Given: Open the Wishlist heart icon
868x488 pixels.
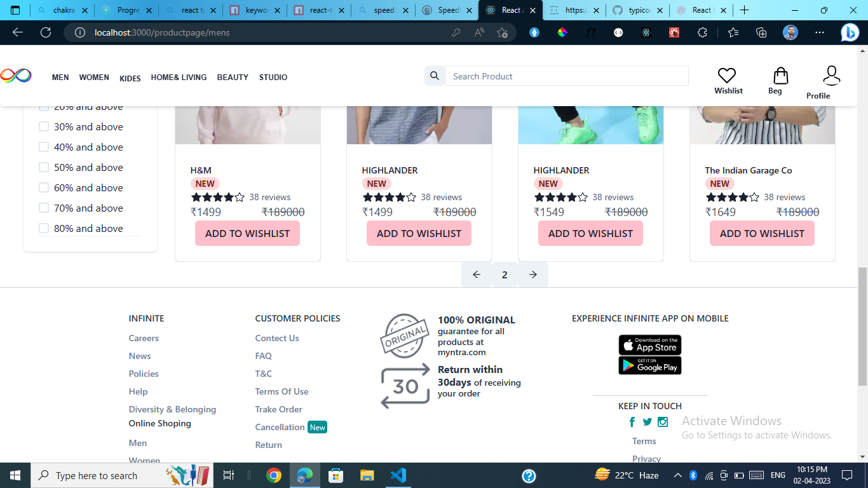Looking at the screenshot, I should pos(727,76).
